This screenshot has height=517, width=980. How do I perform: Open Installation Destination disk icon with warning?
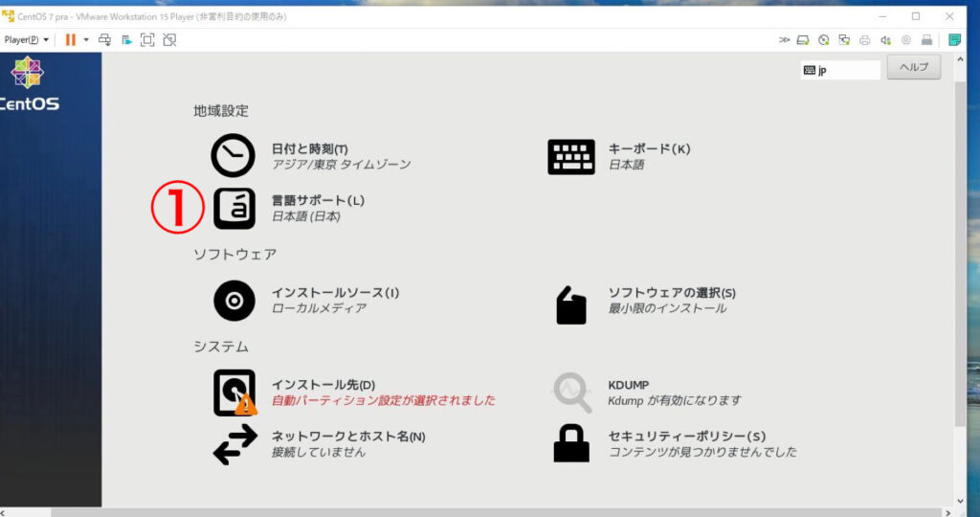click(234, 393)
